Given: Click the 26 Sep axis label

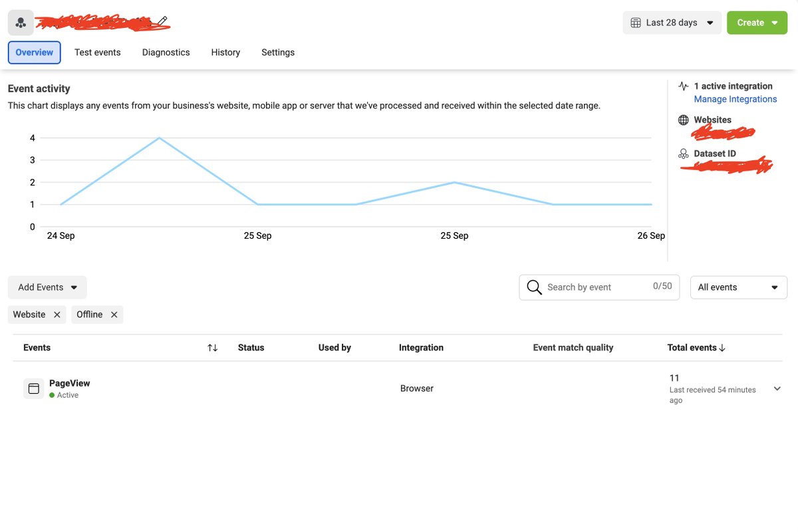Looking at the screenshot, I should pos(651,236).
